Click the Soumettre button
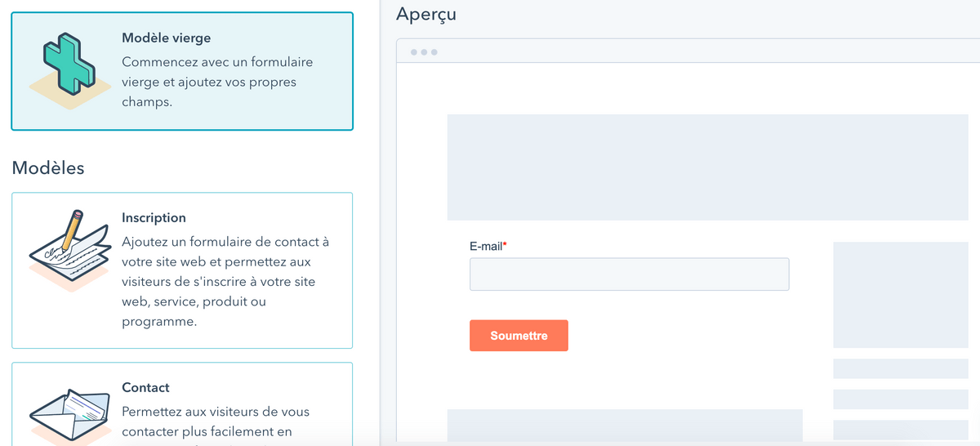 tap(519, 336)
